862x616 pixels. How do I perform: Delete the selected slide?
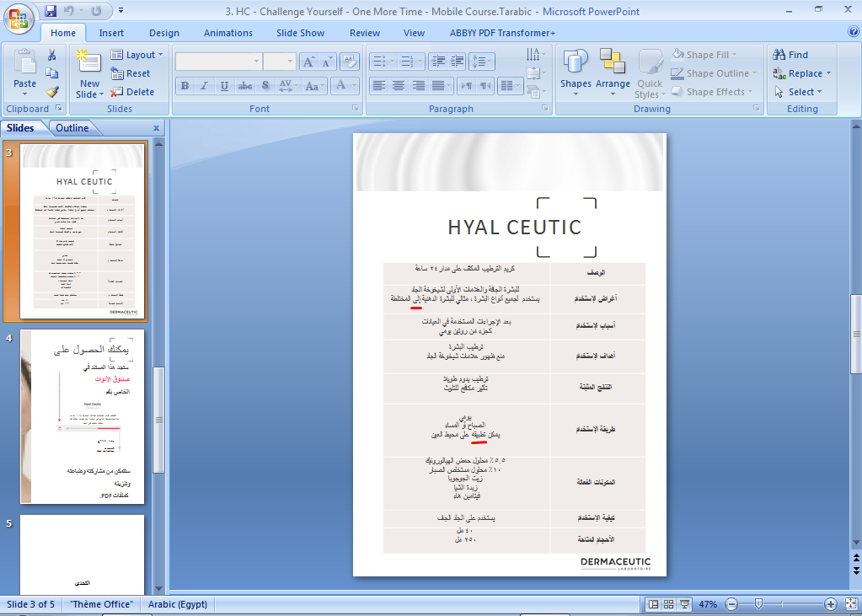132,92
